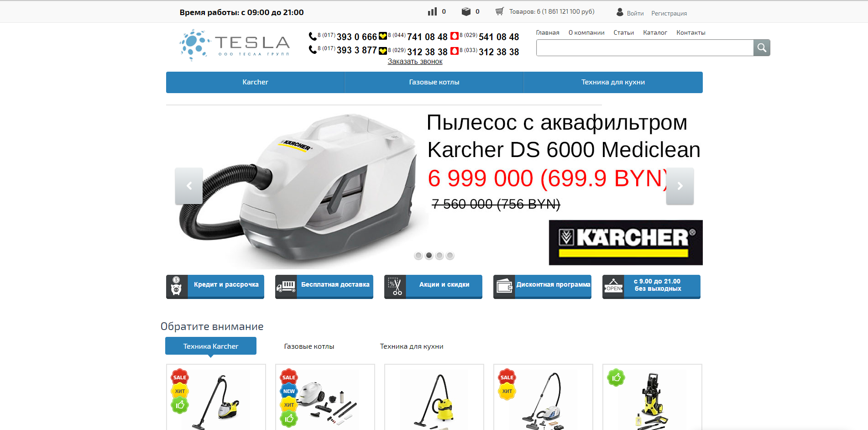This screenshot has height=430, width=868.
Task: Click into the search input field
Action: pyautogui.click(x=644, y=47)
